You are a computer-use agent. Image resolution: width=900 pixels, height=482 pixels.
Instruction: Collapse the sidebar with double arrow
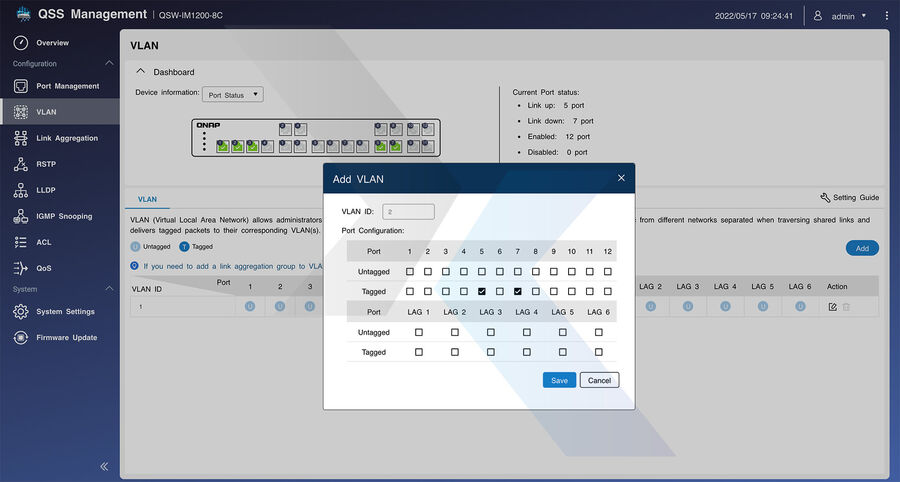click(x=104, y=466)
